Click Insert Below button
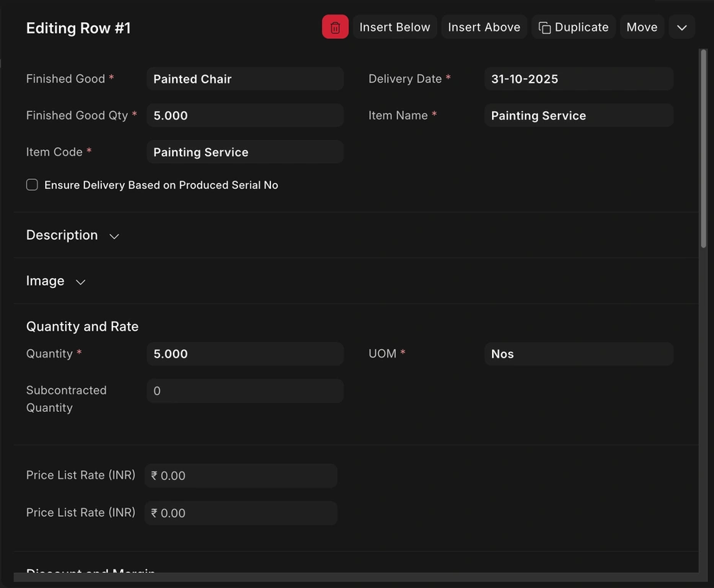714x588 pixels. (394, 27)
